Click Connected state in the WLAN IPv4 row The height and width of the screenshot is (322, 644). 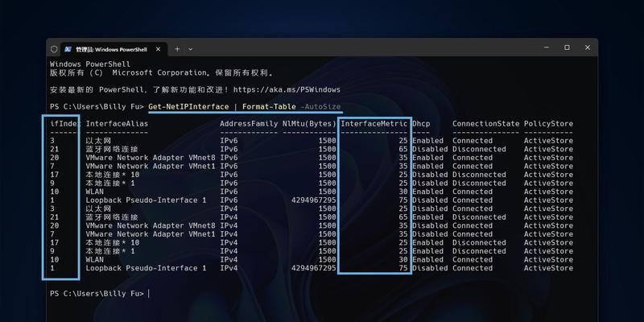pos(473,259)
